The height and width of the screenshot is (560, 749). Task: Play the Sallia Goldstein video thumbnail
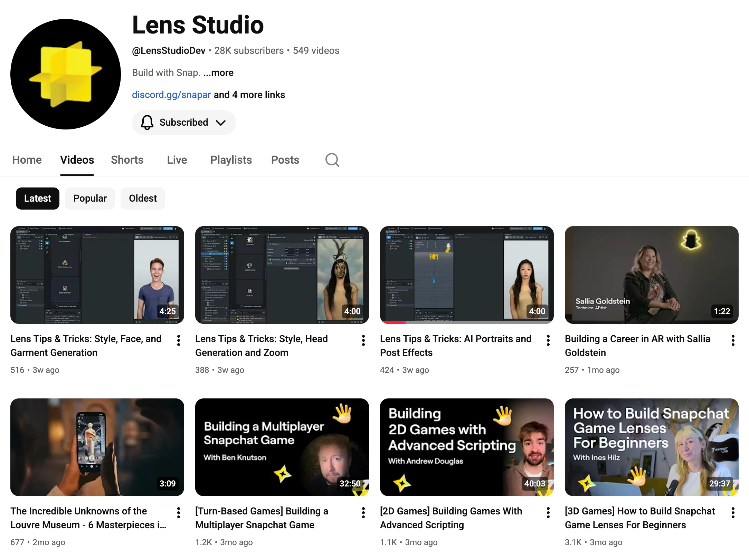click(x=652, y=275)
